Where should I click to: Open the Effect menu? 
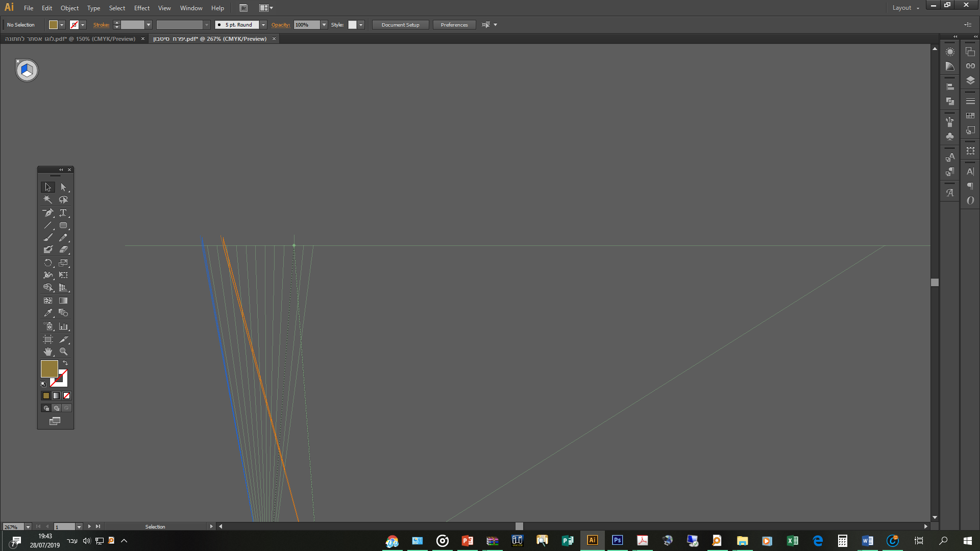[142, 8]
